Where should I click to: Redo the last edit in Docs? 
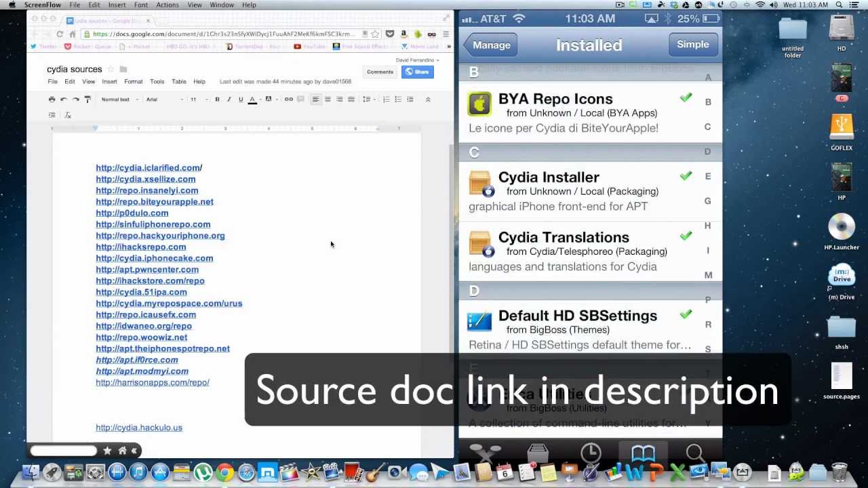tap(75, 100)
